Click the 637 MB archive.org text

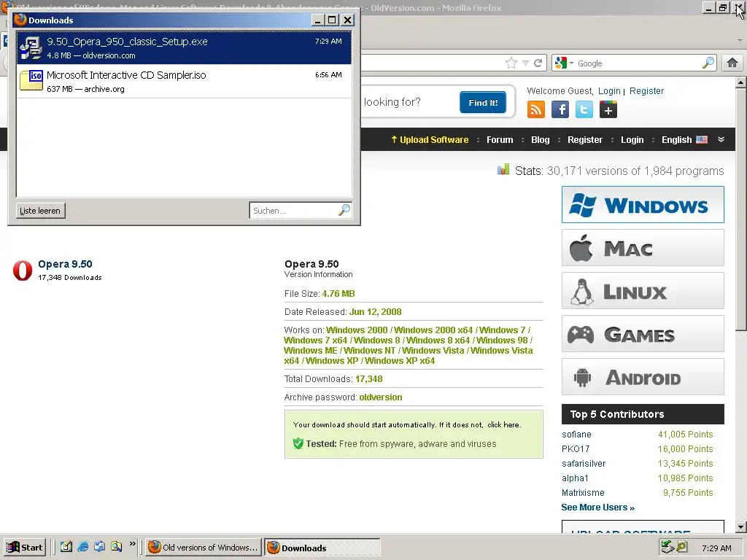[x=85, y=89]
